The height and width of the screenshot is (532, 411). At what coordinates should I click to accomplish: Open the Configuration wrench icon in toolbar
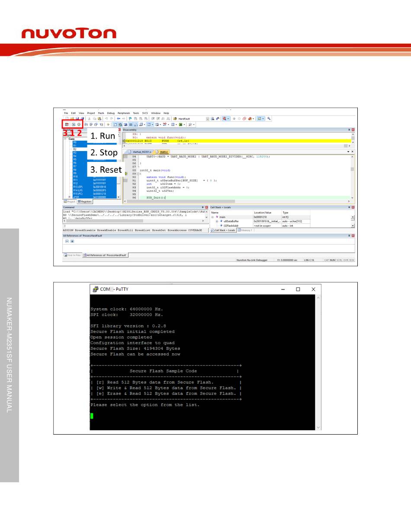269,118
